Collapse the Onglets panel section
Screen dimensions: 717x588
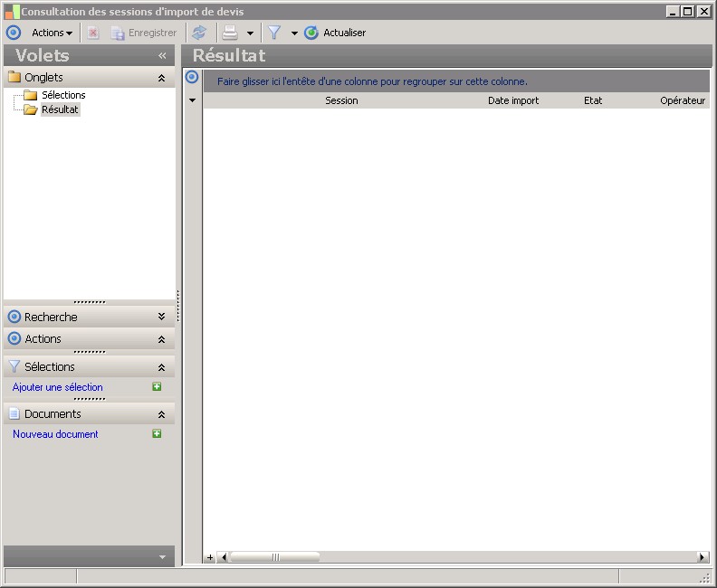click(161, 78)
